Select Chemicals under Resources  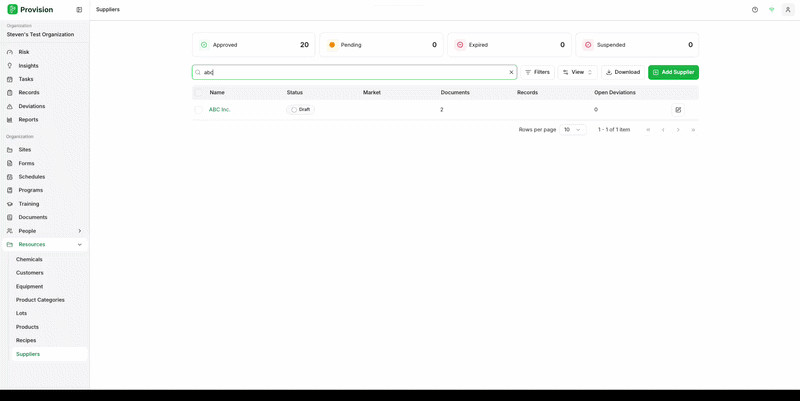point(29,259)
